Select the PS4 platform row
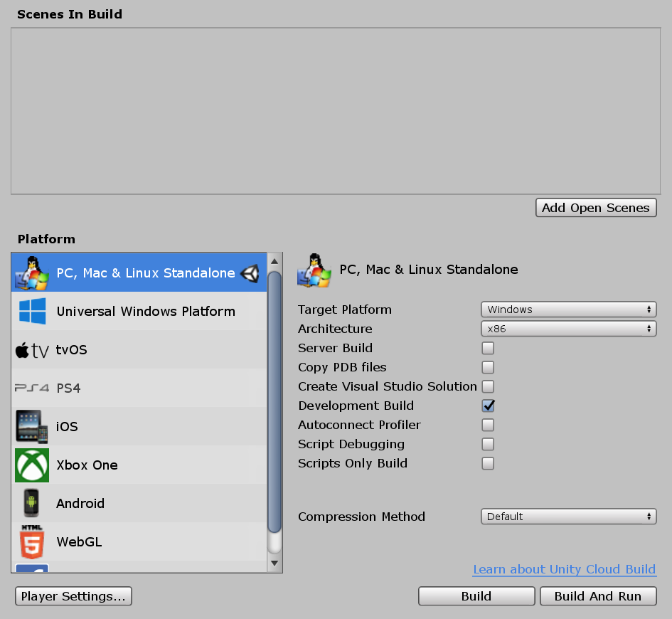Screen dimensions: 672x619 [x=139, y=388]
